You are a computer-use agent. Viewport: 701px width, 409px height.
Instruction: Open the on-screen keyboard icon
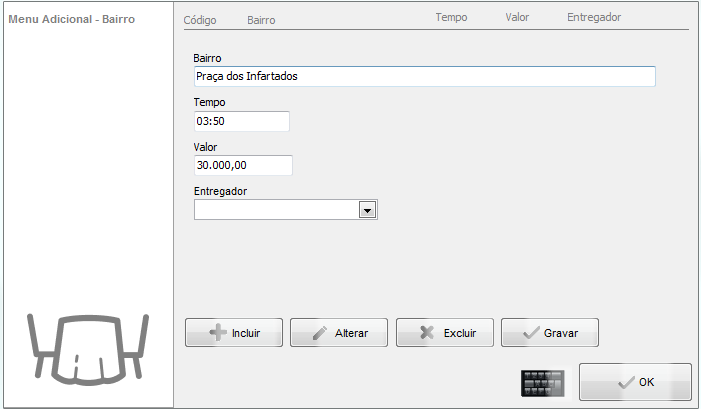pyautogui.click(x=542, y=383)
